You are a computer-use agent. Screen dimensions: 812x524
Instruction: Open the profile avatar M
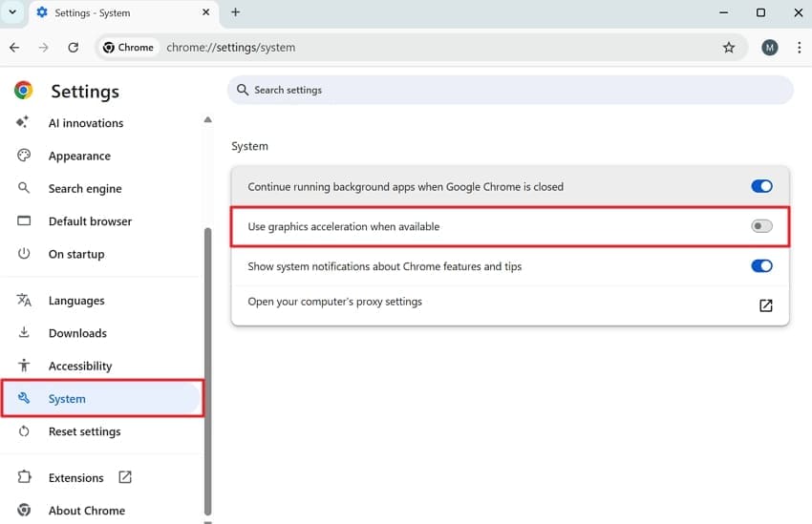(770, 48)
